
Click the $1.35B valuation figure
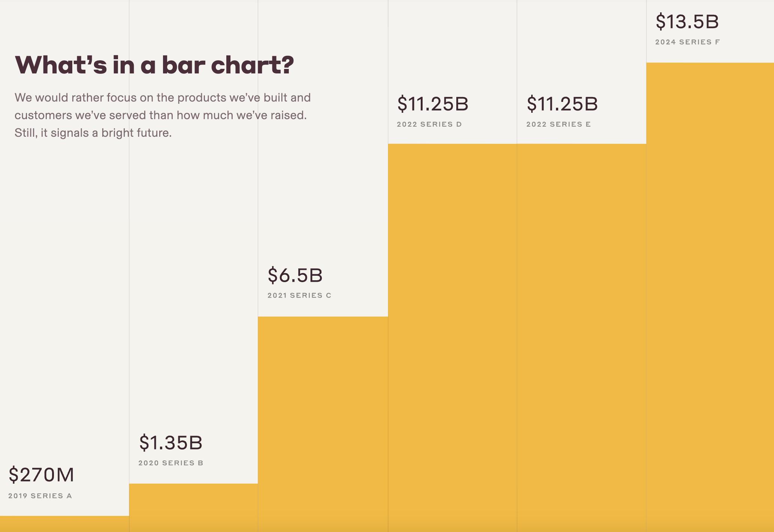coord(170,442)
